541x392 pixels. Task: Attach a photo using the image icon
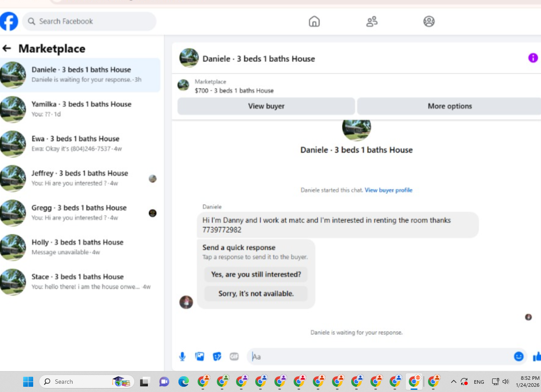(x=200, y=357)
